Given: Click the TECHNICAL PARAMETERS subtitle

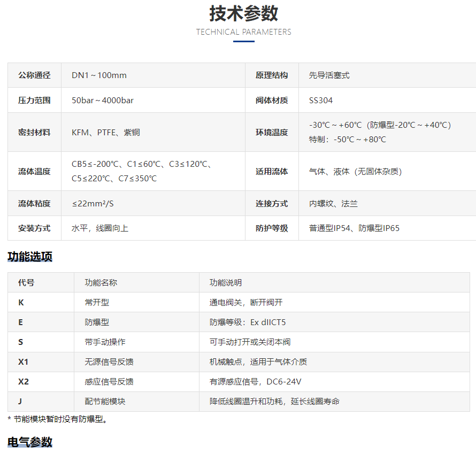Looking at the screenshot, I should (x=243, y=32).
